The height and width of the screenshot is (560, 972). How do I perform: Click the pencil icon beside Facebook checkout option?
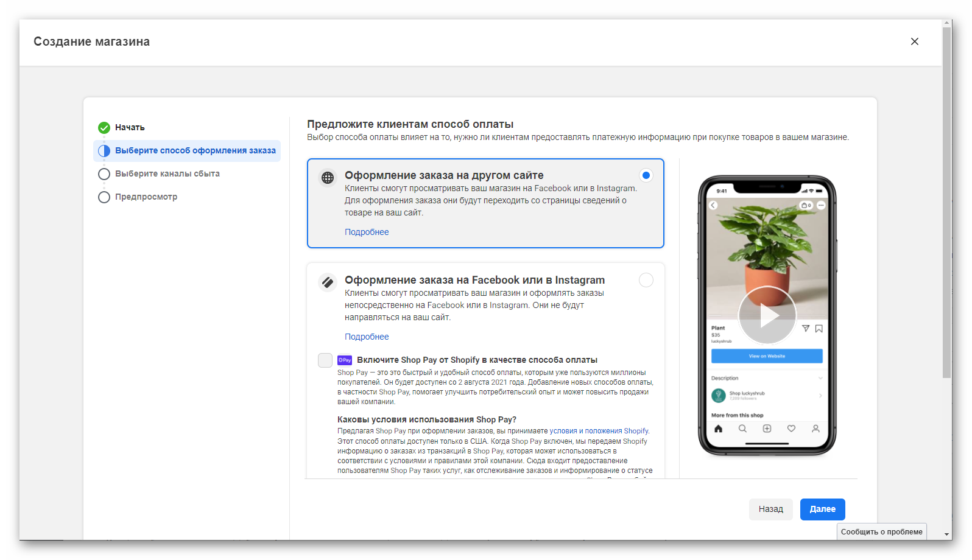pos(328,282)
